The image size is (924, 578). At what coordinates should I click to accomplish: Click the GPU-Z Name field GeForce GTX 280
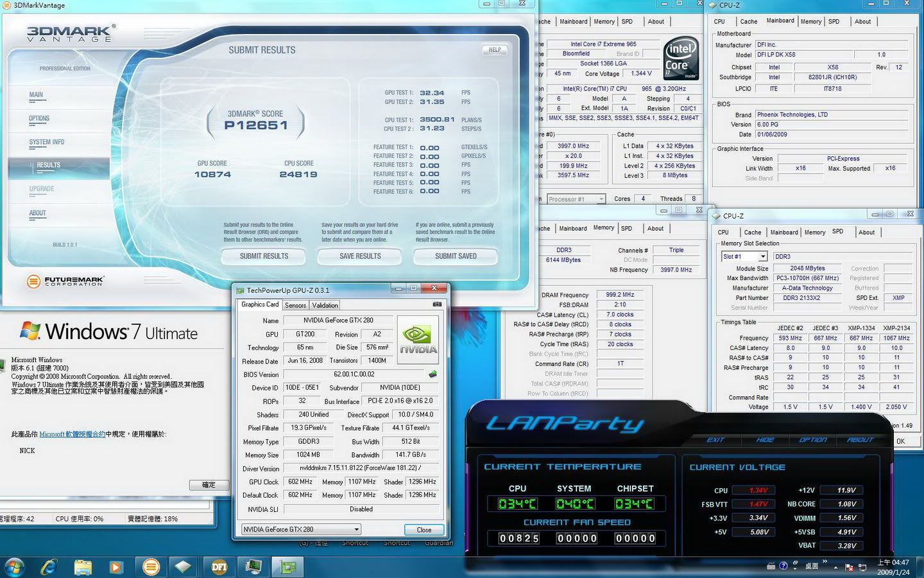338,320
